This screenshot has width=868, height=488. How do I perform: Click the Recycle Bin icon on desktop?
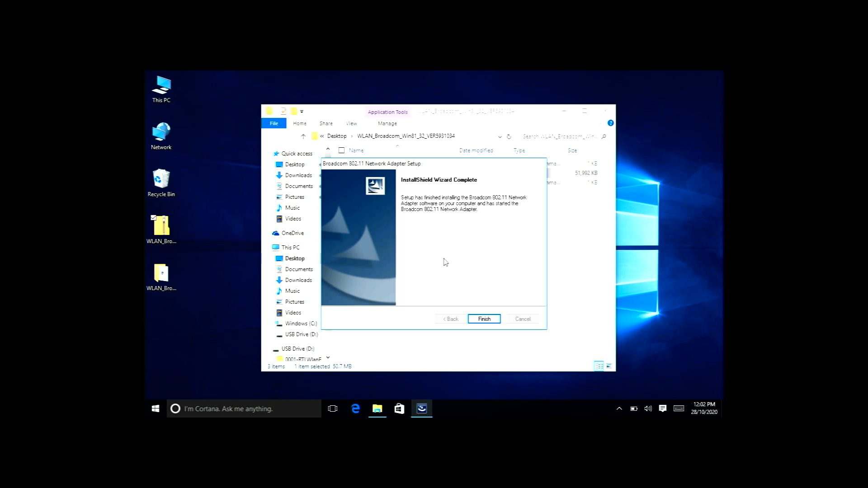(x=161, y=182)
